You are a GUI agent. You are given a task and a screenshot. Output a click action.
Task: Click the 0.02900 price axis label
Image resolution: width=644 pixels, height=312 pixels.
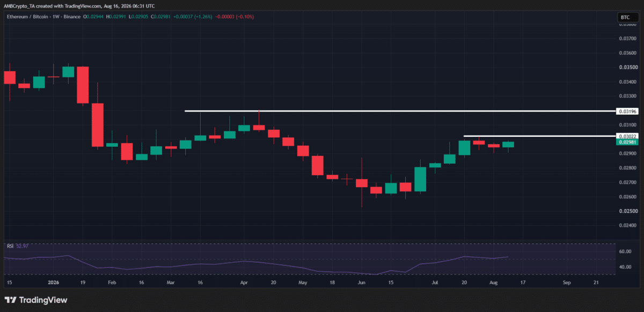click(627, 154)
